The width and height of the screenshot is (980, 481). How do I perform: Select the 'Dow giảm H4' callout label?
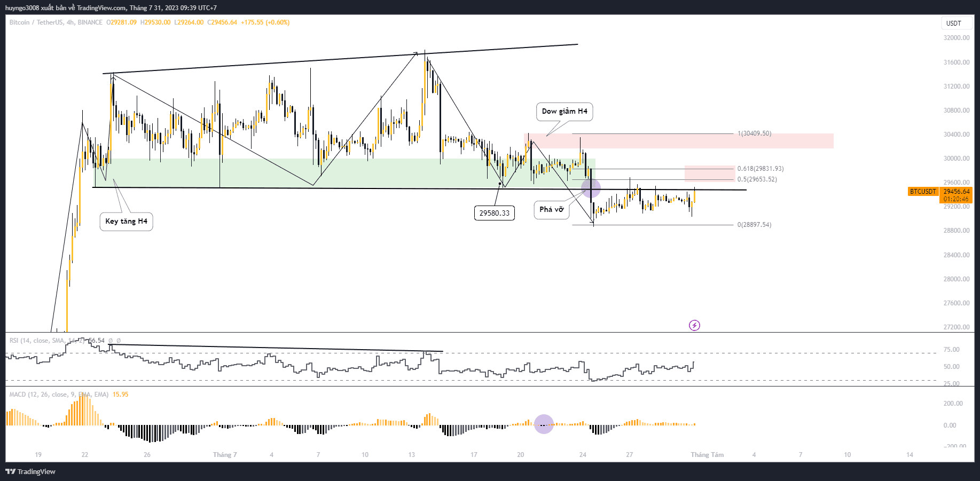point(565,111)
